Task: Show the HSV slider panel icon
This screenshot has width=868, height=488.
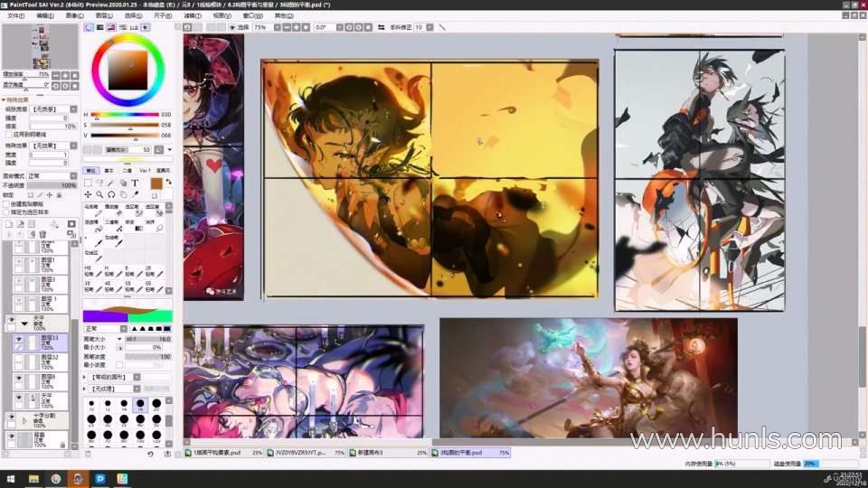Action: pos(111,27)
